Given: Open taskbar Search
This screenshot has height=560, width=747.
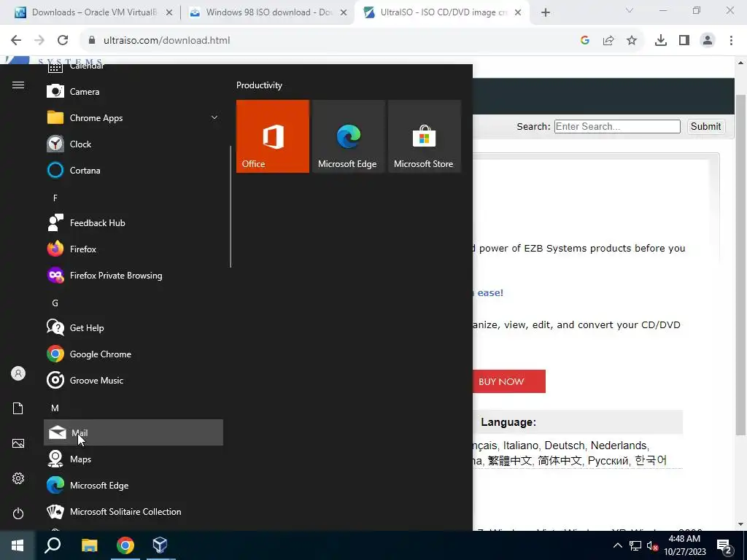Looking at the screenshot, I should click(x=53, y=545).
